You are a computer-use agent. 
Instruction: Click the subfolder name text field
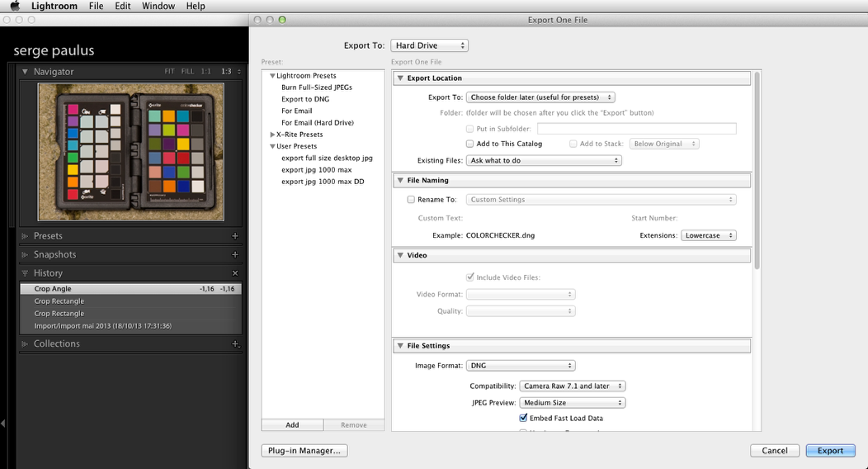click(637, 129)
